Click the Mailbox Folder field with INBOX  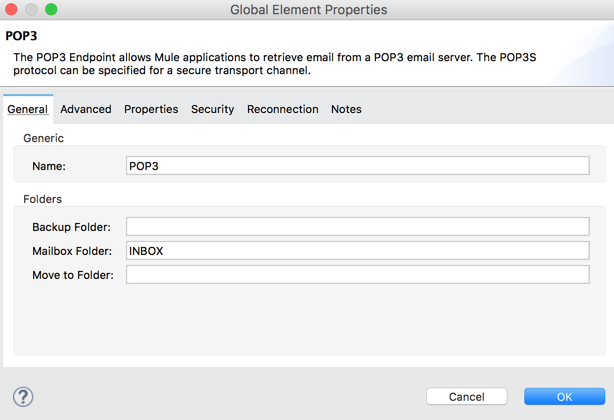(x=357, y=251)
